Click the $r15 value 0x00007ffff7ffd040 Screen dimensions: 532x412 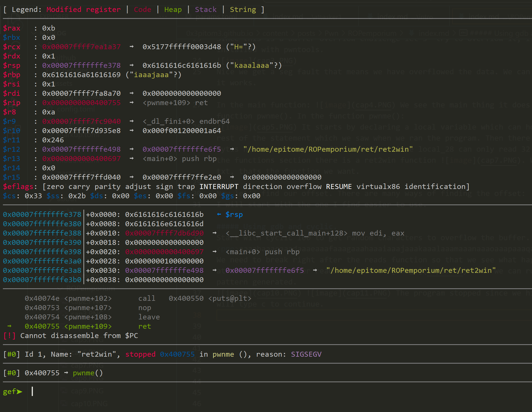81,177
